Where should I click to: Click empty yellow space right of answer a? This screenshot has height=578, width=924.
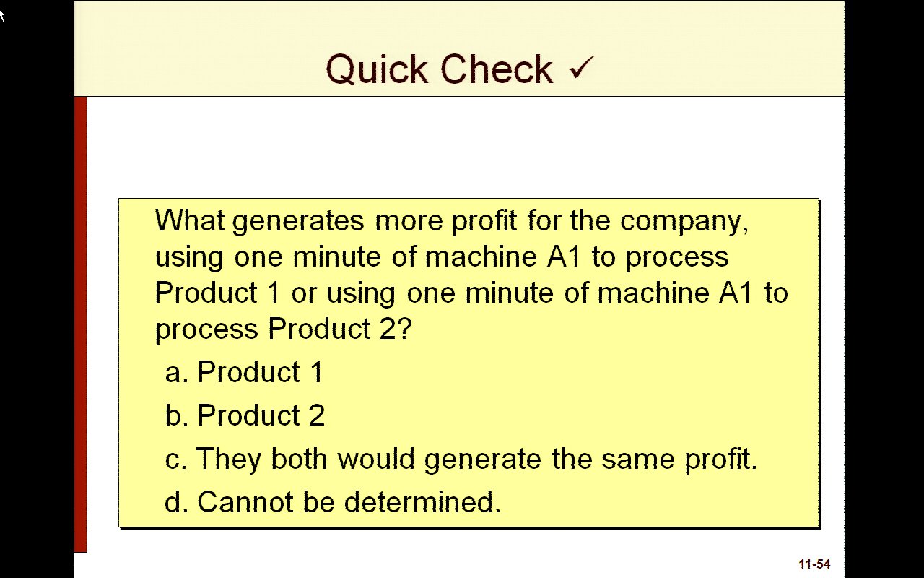pyautogui.click(x=577, y=373)
